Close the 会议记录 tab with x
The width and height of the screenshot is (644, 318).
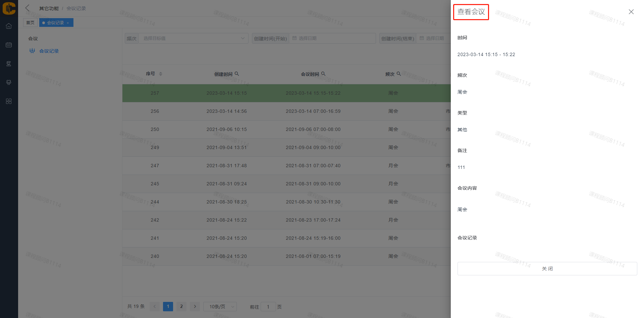coord(68,23)
